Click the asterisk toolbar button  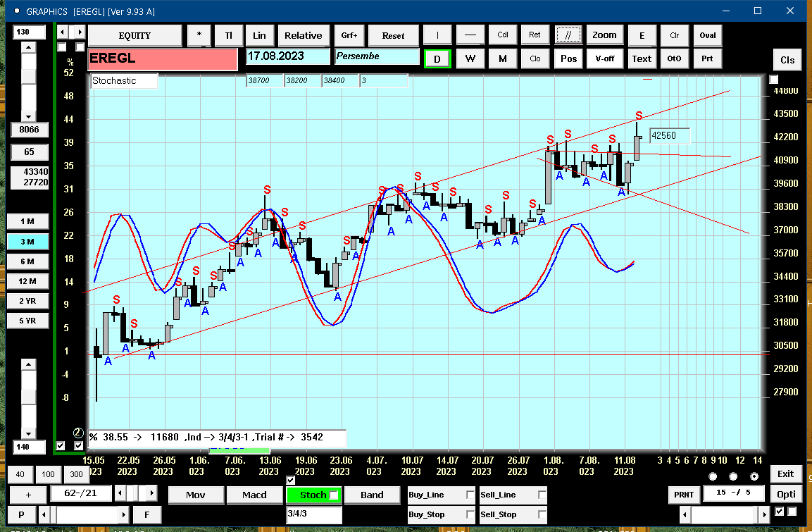tap(199, 35)
